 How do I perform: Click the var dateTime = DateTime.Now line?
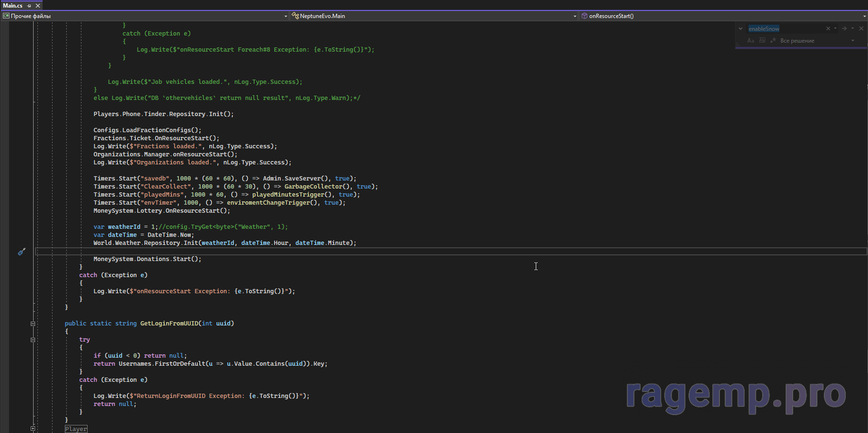pyautogui.click(x=144, y=235)
